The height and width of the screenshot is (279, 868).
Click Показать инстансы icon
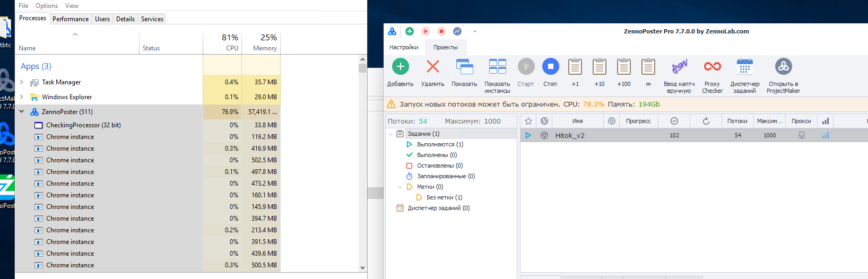[x=497, y=66]
